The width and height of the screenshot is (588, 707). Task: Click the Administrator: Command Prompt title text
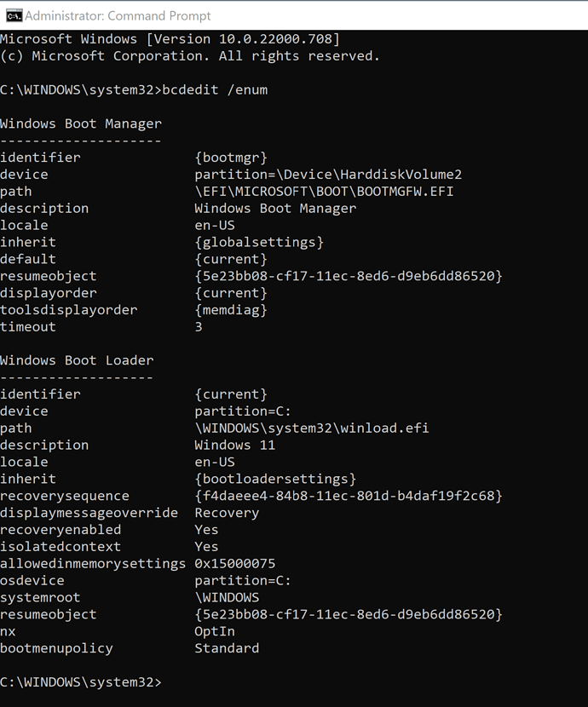(x=118, y=16)
